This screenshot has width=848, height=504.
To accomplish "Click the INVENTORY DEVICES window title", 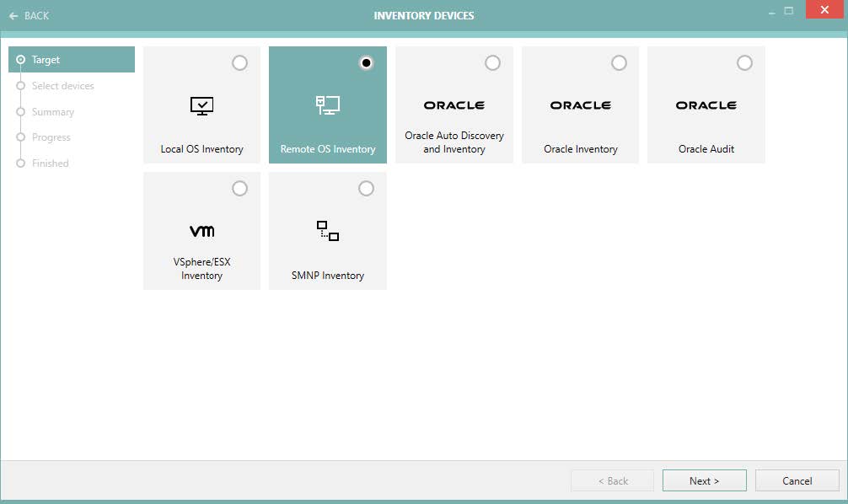I will pyautogui.click(x=423, y=16).
